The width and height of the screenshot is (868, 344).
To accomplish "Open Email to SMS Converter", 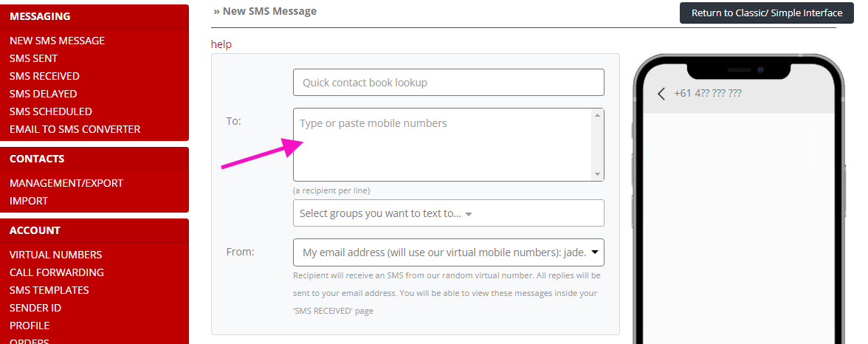I will click(x=75, y=129).
